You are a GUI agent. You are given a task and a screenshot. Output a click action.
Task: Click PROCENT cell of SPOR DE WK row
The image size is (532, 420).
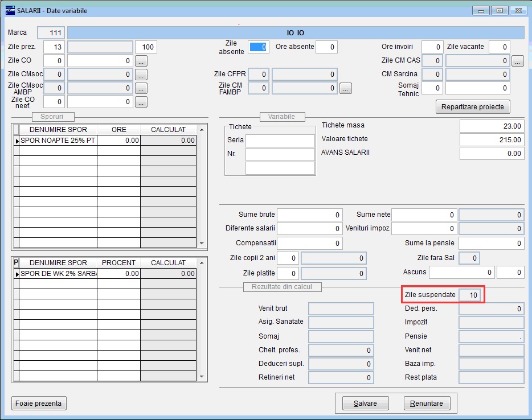118,274
